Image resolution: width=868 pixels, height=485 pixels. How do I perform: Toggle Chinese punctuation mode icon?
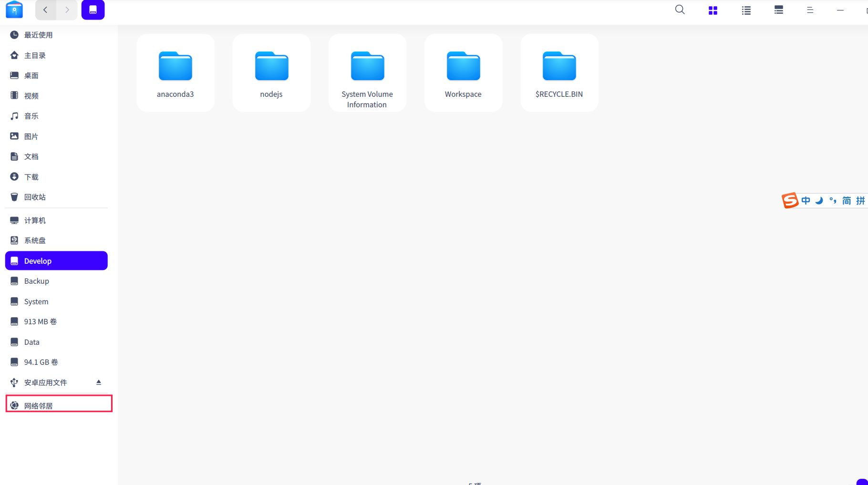tap(833, 201)
